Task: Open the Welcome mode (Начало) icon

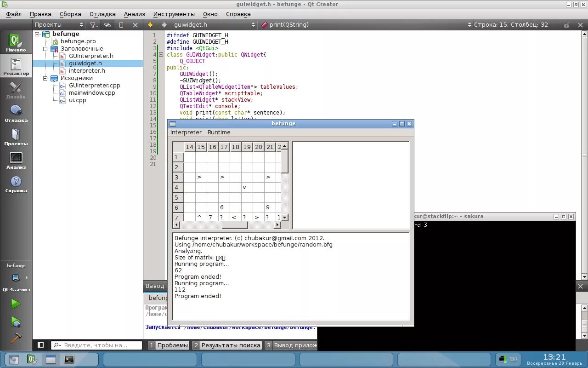Action: tap(16, 42)
